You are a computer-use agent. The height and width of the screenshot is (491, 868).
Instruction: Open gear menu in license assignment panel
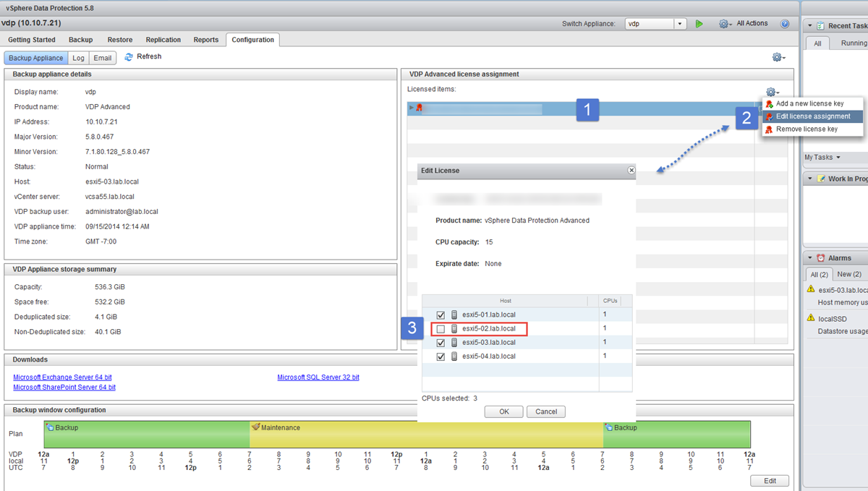point(773,92)
